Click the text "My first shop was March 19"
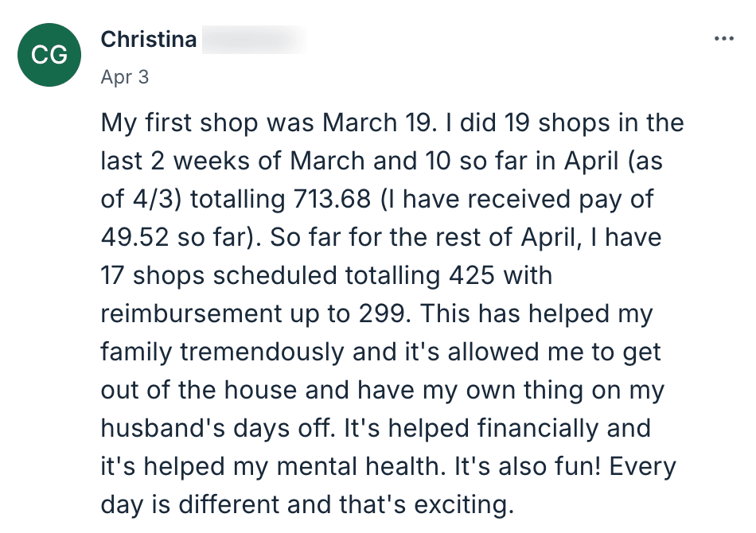The height and width of the screenshot is (533, 756). [266, 123]
